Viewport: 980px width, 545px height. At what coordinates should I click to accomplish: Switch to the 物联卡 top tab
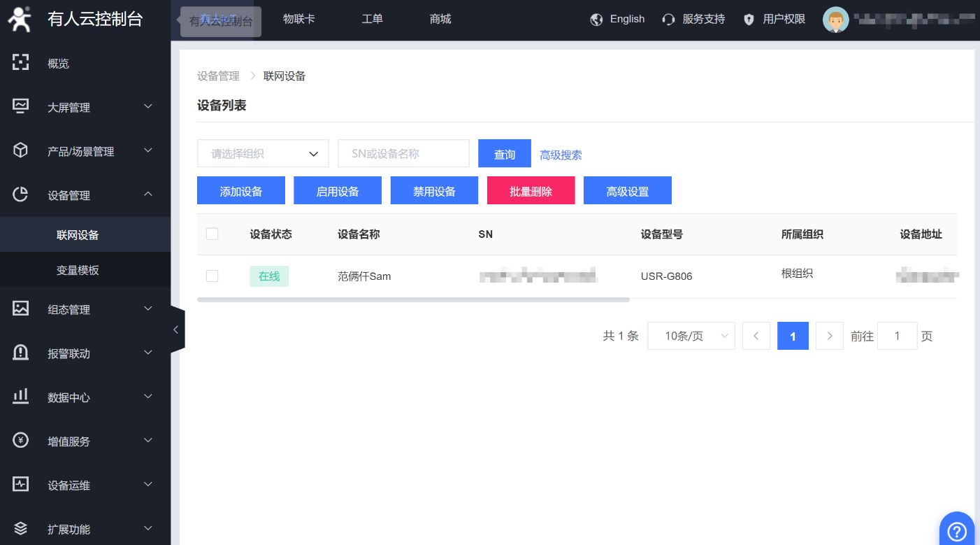point(298,19)
